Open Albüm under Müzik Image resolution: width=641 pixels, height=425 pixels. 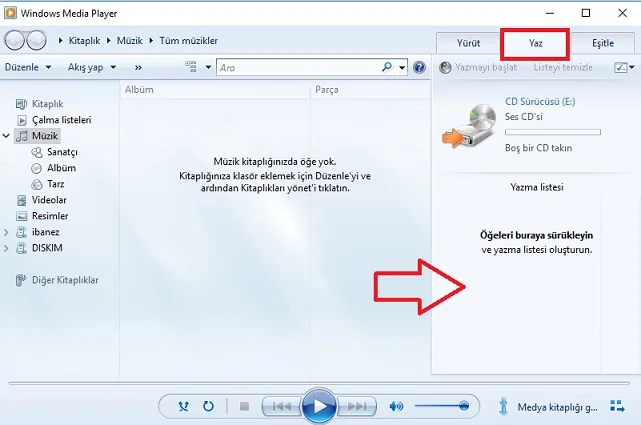tap(54, 168)
